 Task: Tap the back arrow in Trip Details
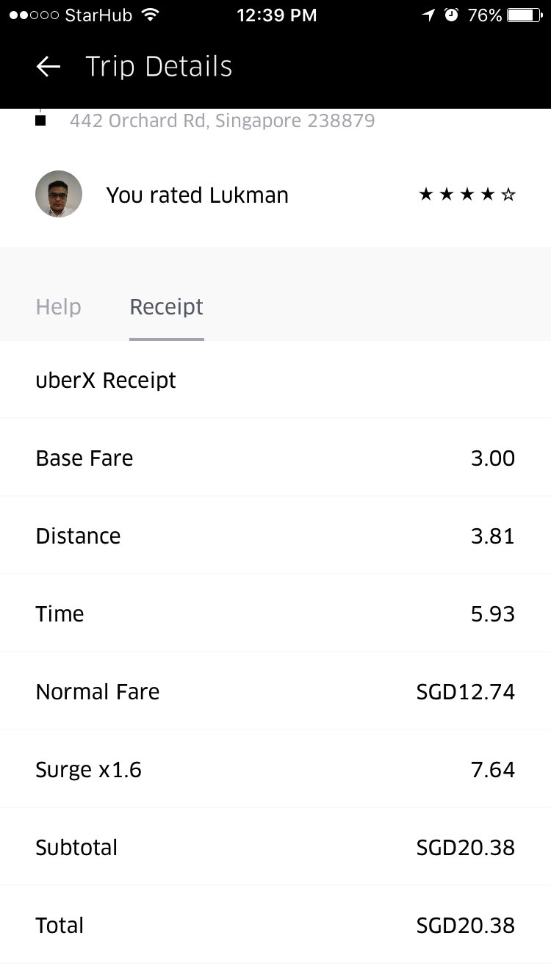click(x=48, y=67)
